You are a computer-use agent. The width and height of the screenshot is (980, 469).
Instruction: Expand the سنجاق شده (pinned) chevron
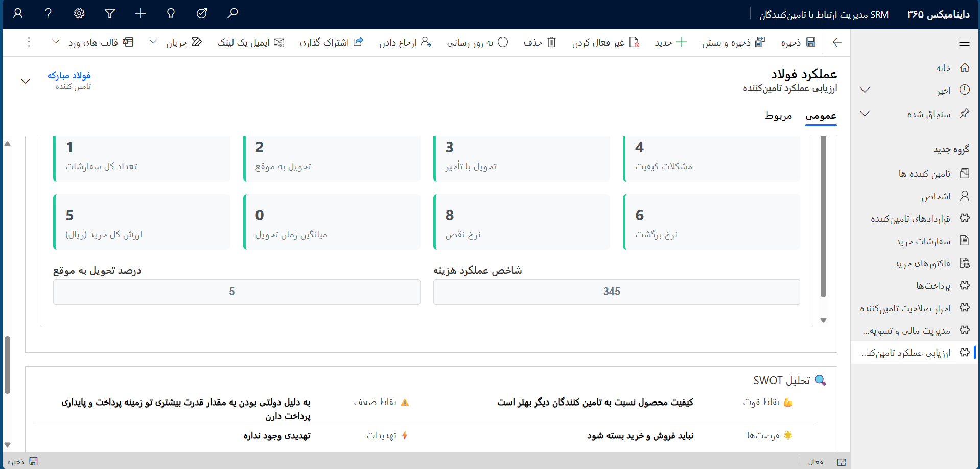[x=865, y=114]
